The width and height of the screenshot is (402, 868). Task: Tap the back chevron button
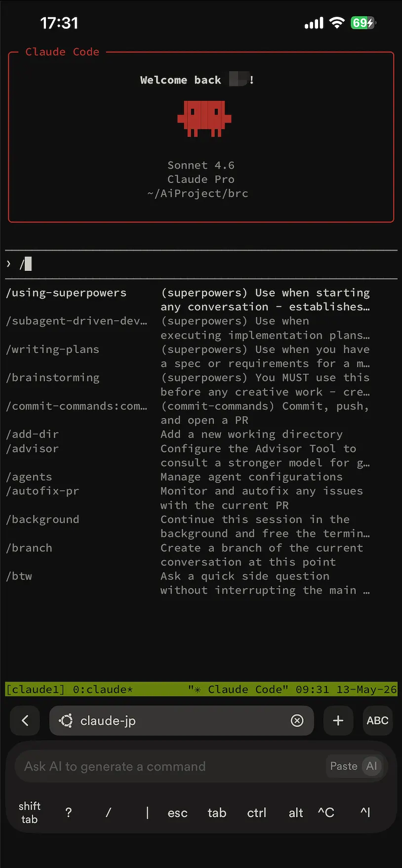[x=25, y=721]
